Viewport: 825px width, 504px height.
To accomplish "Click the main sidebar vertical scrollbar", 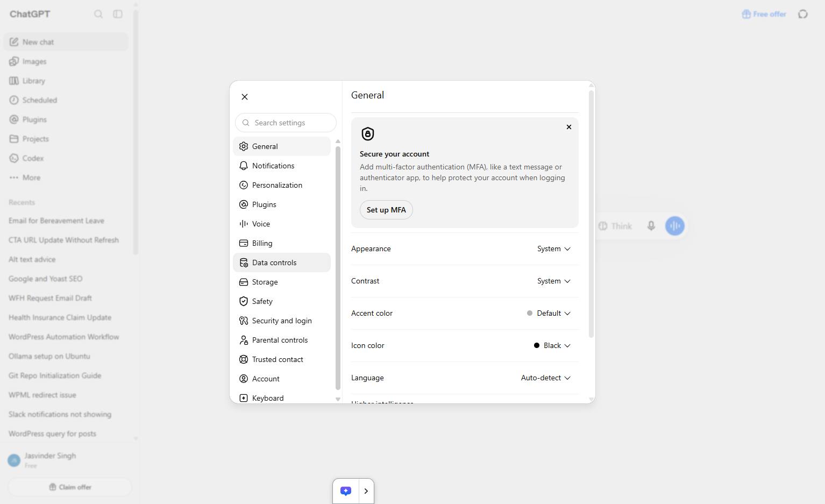I will tap(136, 132).
